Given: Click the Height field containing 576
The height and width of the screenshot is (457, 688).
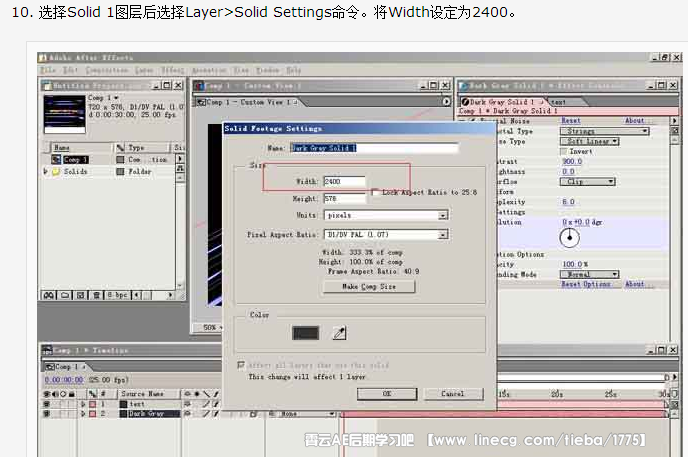Looking at the screenshot, I should click(x=344, y=199).
